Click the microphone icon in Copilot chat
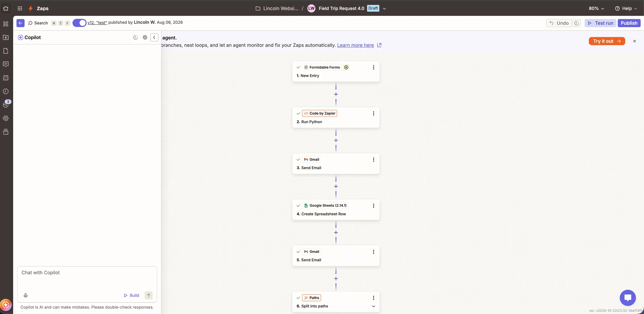This screenshot has height=314, width=644. click(25, 295)
